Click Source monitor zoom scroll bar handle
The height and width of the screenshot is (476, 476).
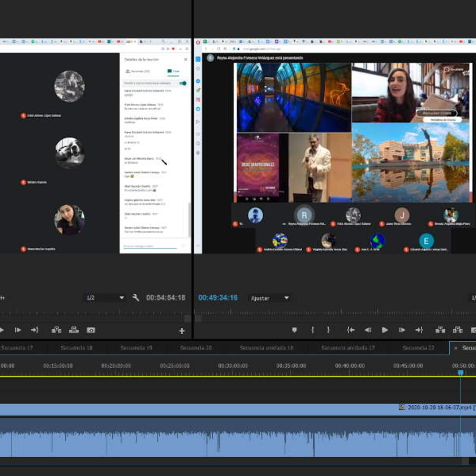click(187, 319)
